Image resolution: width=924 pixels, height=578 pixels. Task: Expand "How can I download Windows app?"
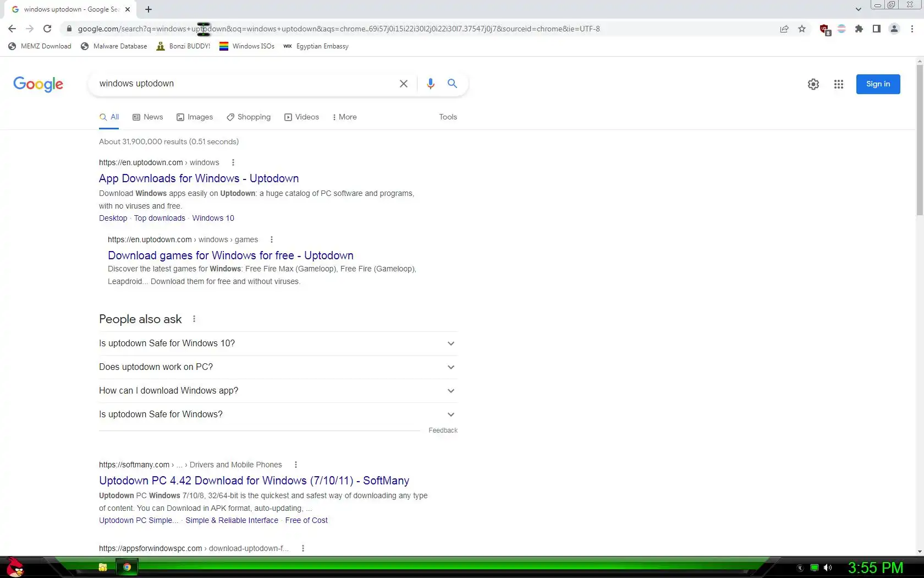[x=278, y=391]
